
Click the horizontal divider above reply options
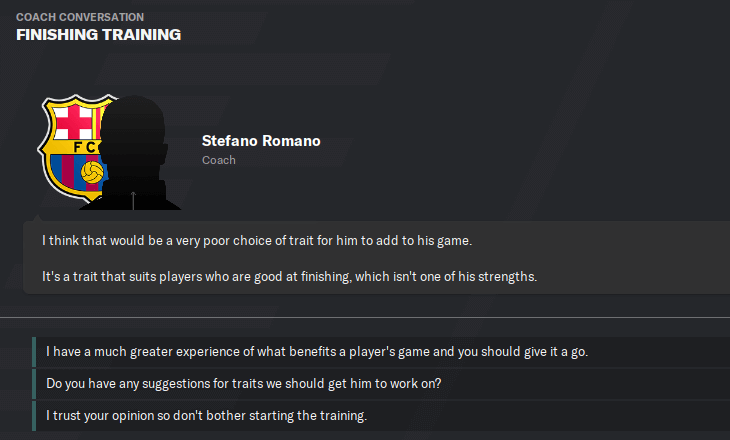click(x=365, y=318)
